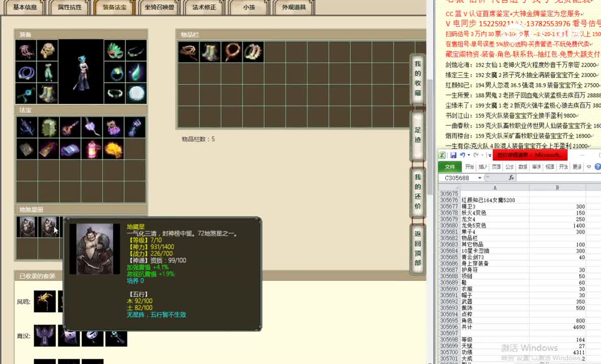
Task: Click the purple lantern treasure icon
Action: (x=92, y=149)
